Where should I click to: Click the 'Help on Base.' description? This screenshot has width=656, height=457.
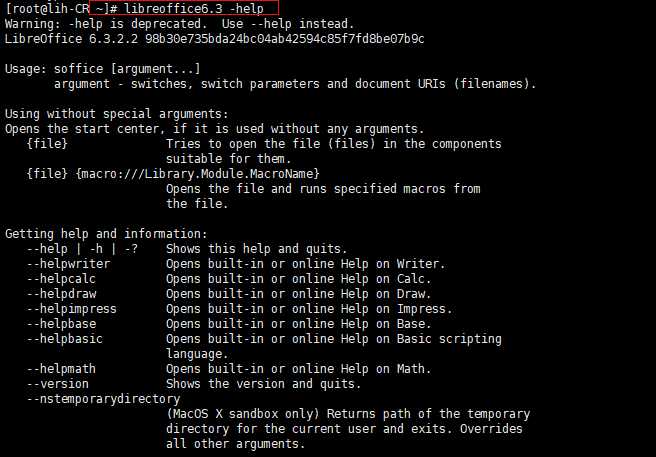pos(298,324)
